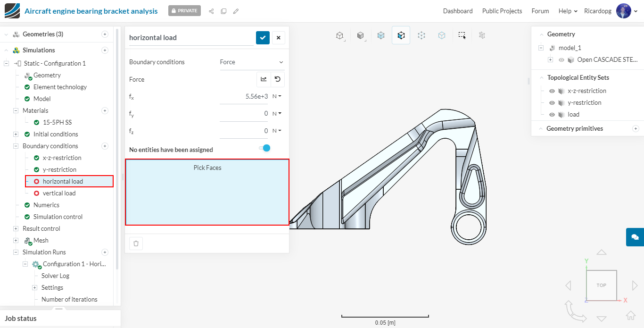This screenshot has width=644, height=328.
Task: Close the horizontal load settings panel
Action: 278,38
